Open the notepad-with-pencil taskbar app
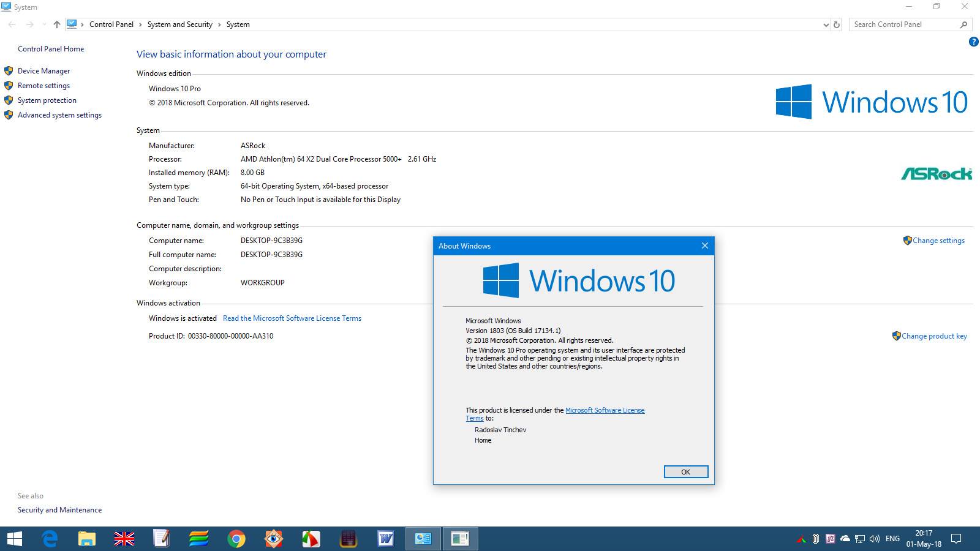This screenshot has height=551, width=980. point(161,539)
